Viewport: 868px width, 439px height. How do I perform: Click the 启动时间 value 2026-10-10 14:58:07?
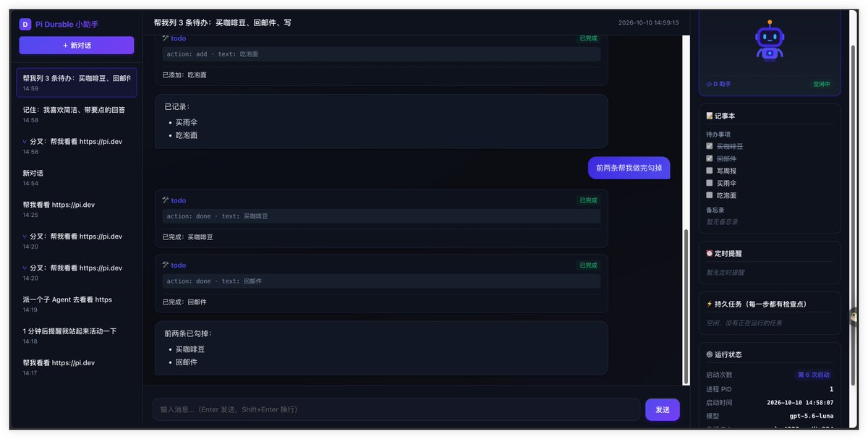800,403
